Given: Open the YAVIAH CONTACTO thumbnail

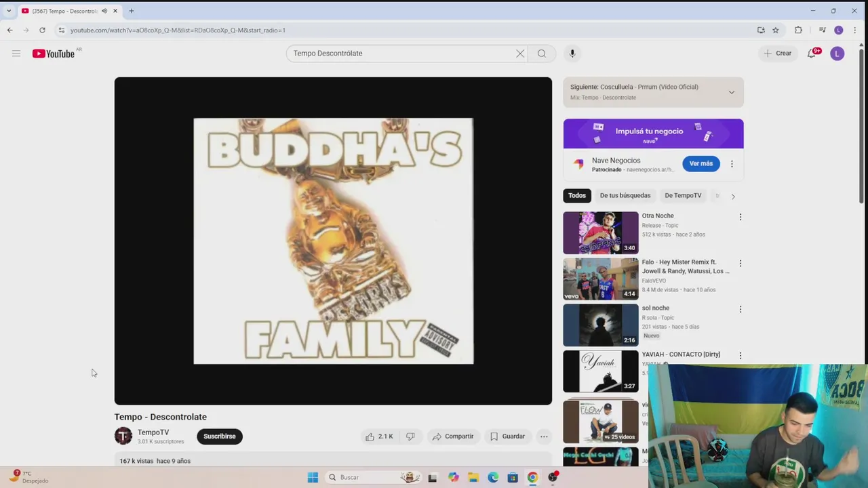Looking at the screenshot, I should tap(601, 371).
